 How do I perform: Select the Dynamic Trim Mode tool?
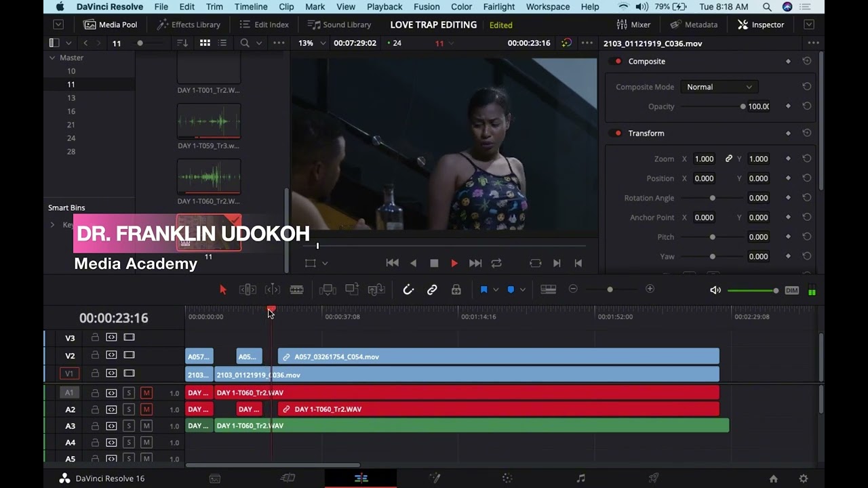tap(272, 289)
